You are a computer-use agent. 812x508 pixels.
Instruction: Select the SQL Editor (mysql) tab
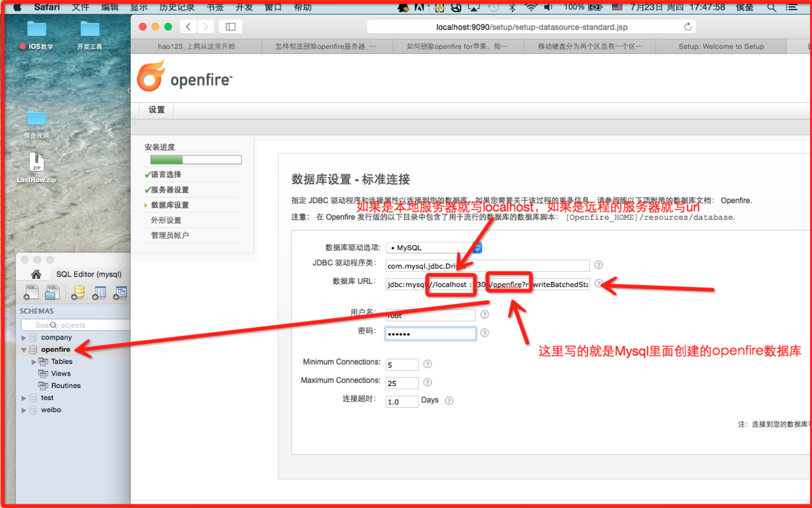(x=89, y=274)
